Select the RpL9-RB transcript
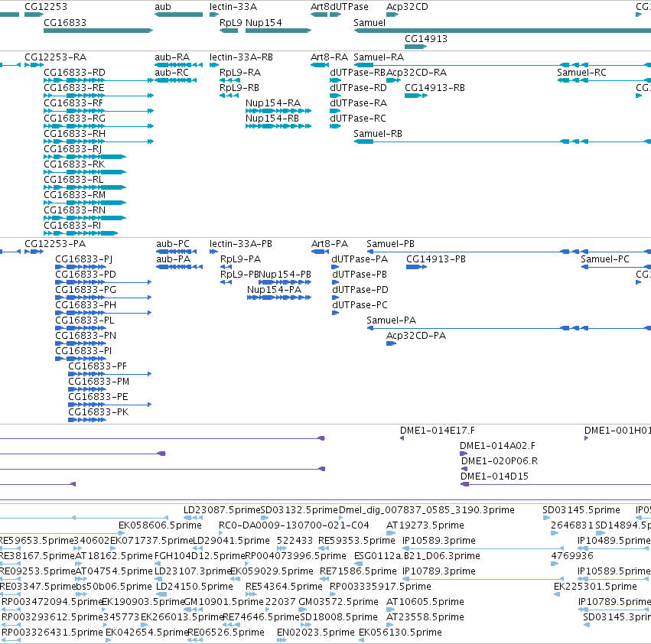This screenshot has width=651, height=644. (239, 88)
